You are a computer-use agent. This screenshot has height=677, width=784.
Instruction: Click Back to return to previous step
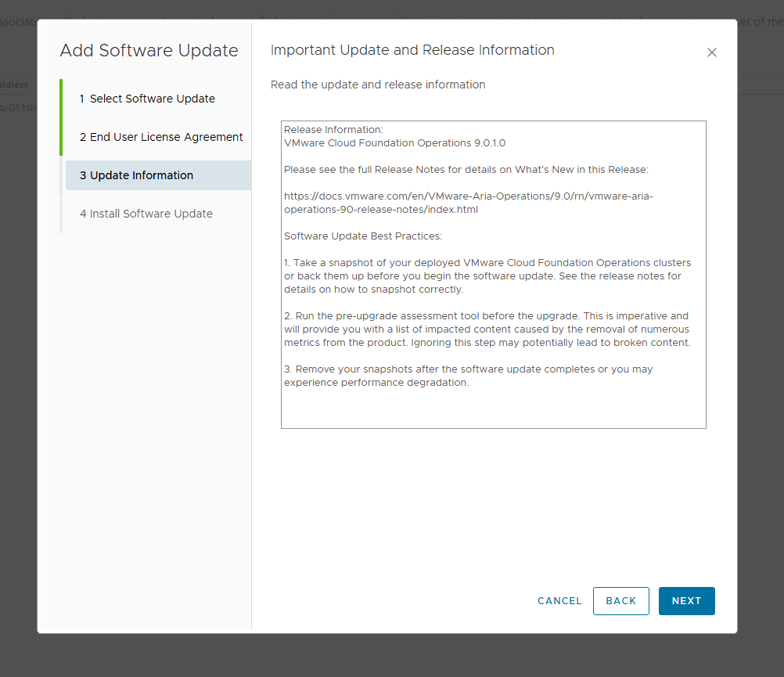620,601
